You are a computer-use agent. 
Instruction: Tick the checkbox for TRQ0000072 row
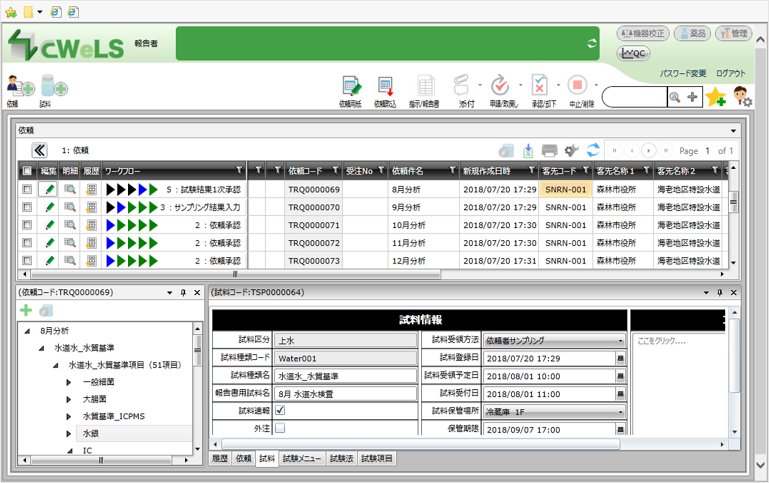point(27,243)
